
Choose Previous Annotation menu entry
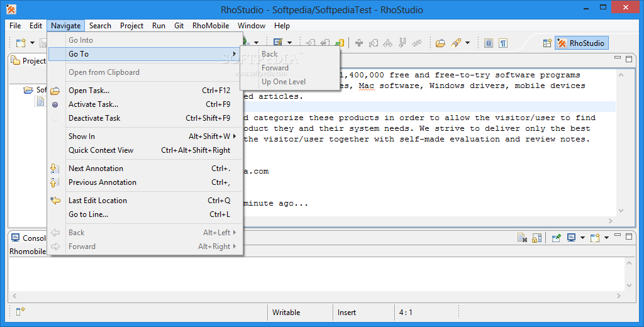point(145,182)
